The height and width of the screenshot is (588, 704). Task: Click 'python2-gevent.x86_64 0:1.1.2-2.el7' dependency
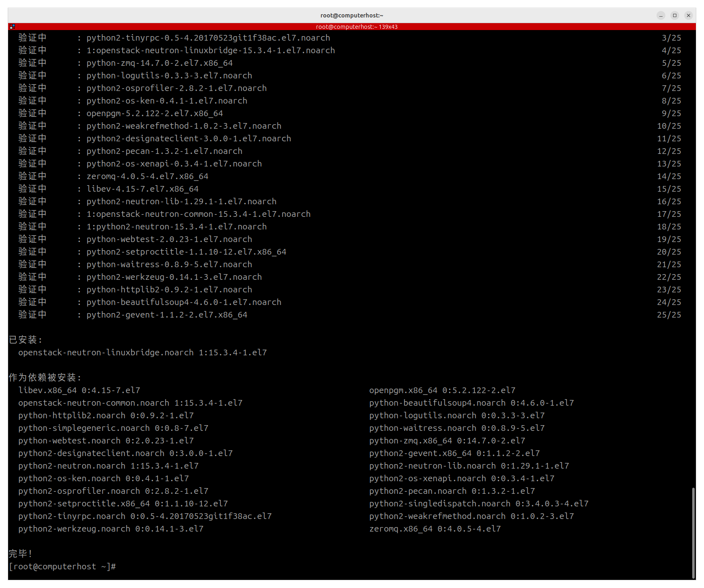point(455,453)
